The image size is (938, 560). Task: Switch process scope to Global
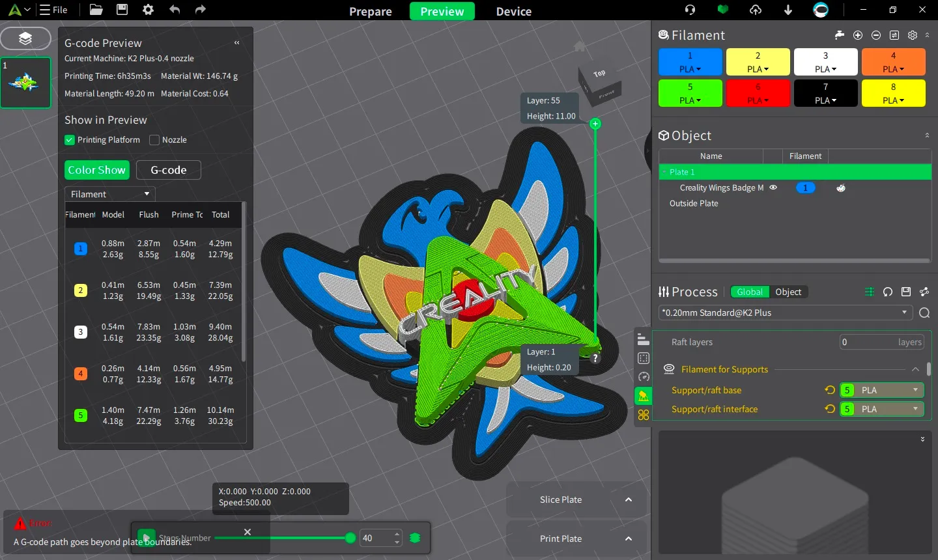[x=750, y=292]
